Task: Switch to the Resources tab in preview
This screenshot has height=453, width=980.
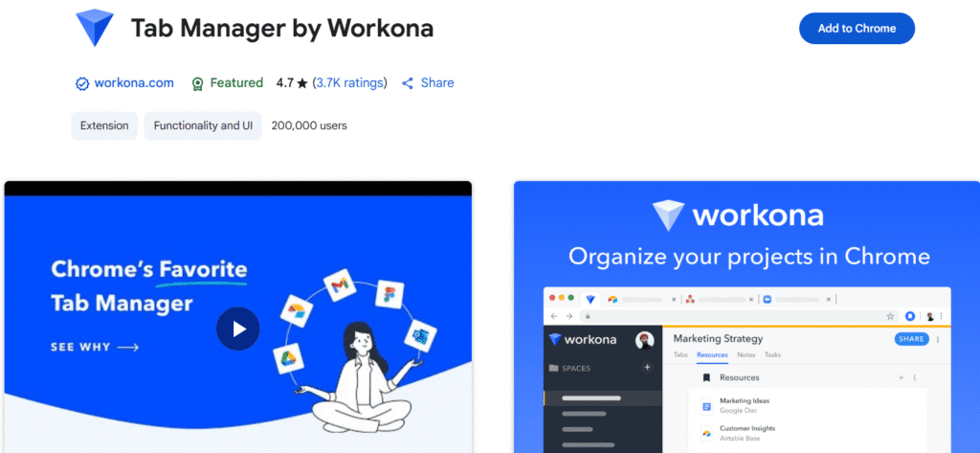Action: (x=712, y=354)
